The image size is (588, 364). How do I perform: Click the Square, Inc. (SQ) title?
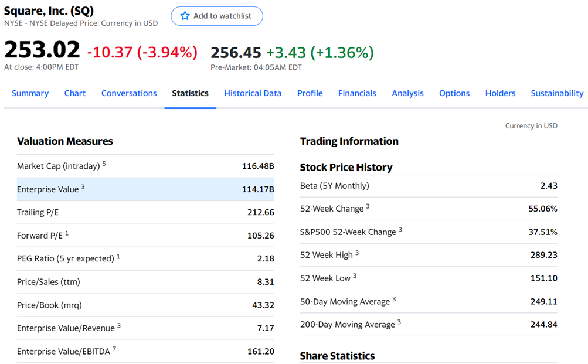49,11
